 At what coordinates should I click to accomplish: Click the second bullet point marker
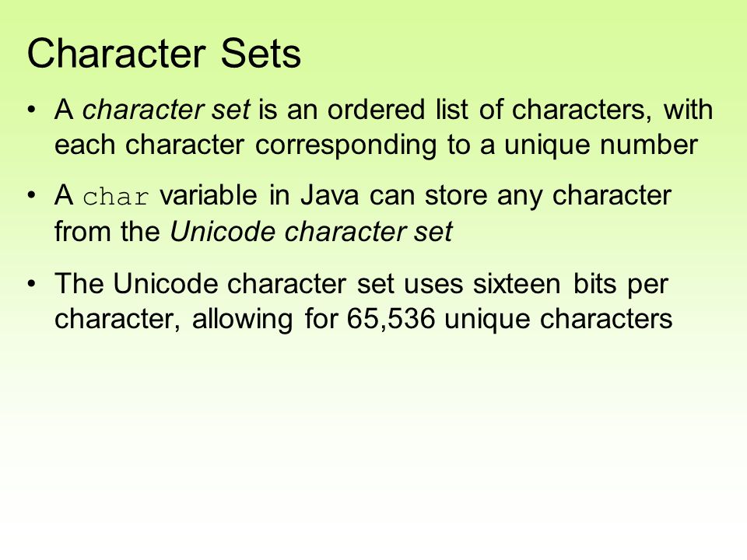tap(31, 196)
